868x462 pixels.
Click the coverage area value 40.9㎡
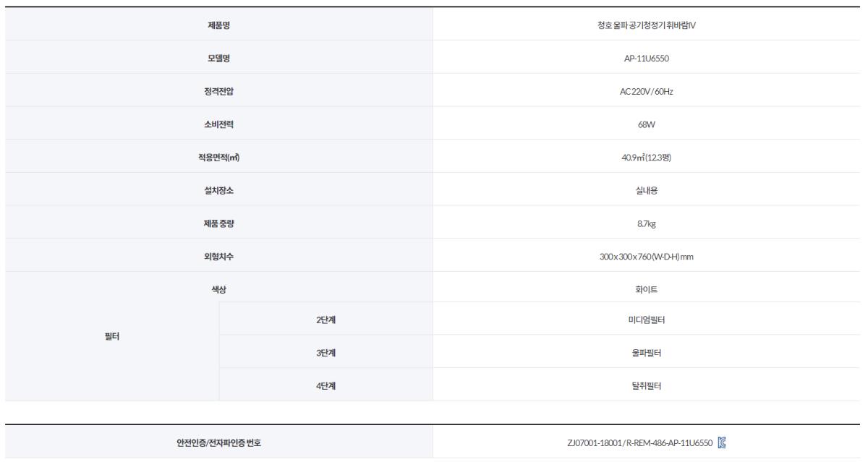[x=647, y=158]
